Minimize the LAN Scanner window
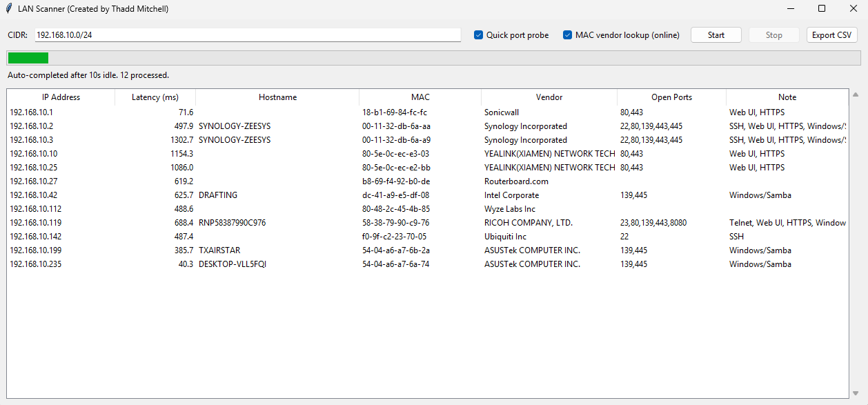 click(x=789, y=9)
